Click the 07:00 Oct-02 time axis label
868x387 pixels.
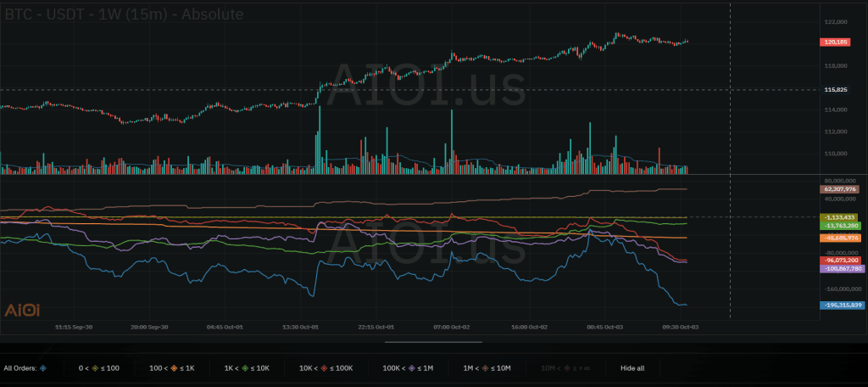(451, 326)
